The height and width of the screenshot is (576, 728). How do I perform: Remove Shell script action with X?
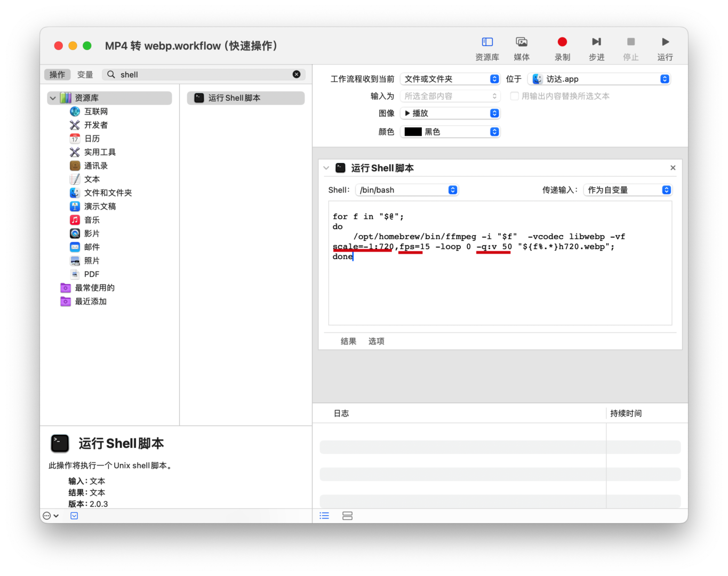click(x=673, y=168)
